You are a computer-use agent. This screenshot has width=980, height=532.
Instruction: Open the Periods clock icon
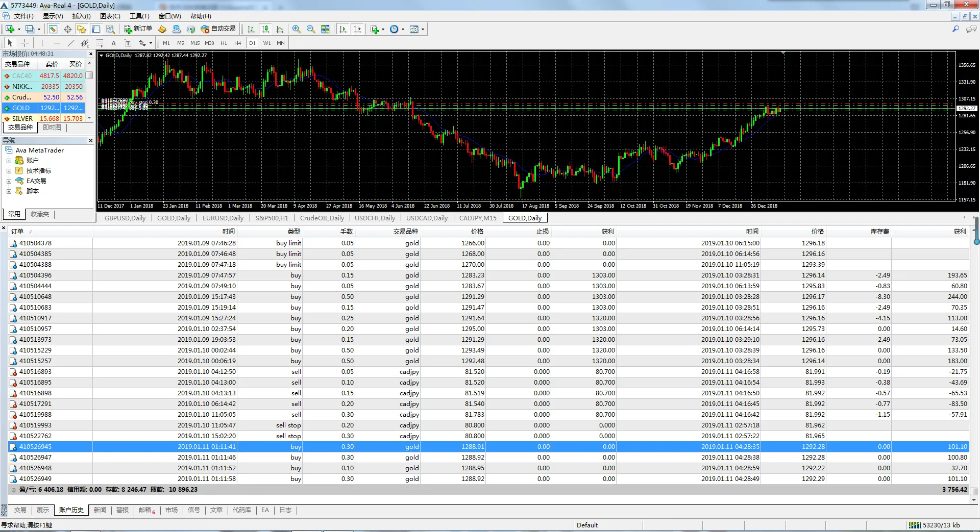394,29
